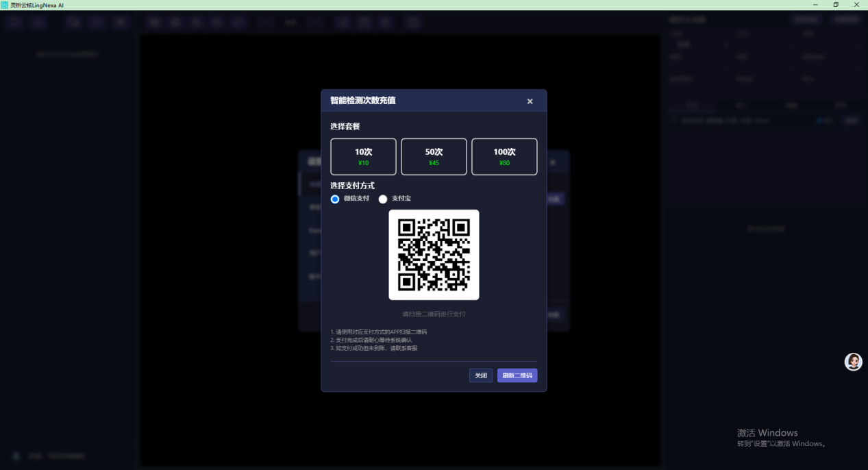The height and width of the screenshot is (470, 868).
Task: Click instruction line 1 about 扫描二维码
Action: (x=378, y=332)
